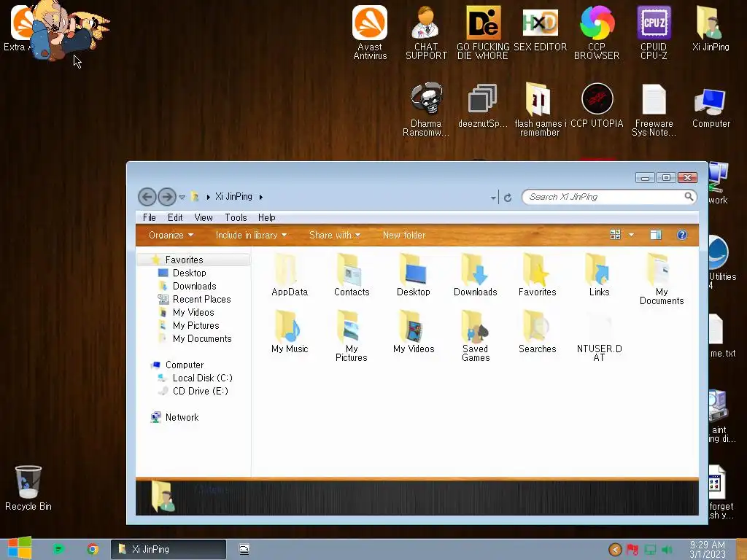This screenshot has height=560, width=747.
Task: Select Network in the navigation pane
Action: [x=182, y=417]
